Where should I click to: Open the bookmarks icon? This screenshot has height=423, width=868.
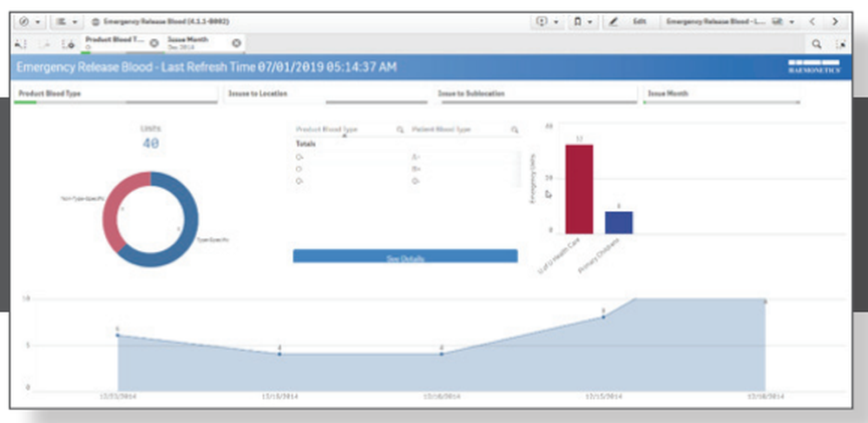578,22
